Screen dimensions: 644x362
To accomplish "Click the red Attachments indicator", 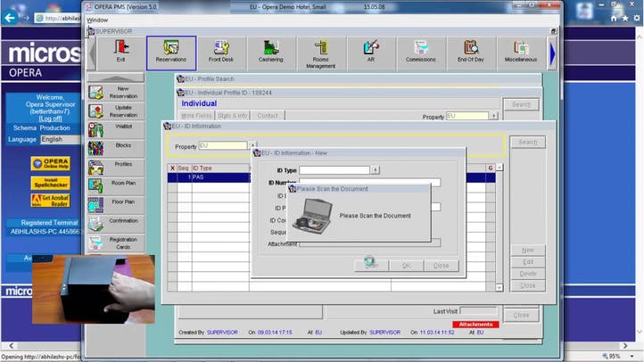I will point(475,325).
